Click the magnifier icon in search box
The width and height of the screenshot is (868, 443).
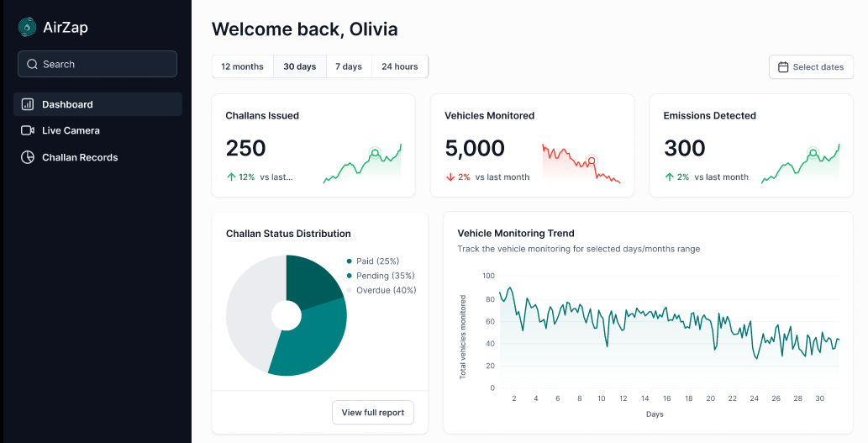pos(32,64)
